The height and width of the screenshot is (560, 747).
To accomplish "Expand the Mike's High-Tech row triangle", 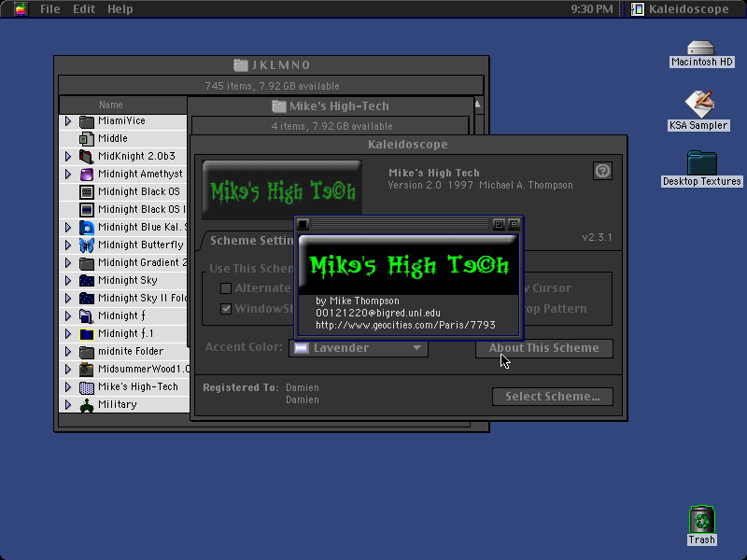I will pyautogui.click(x=68, y=386).
